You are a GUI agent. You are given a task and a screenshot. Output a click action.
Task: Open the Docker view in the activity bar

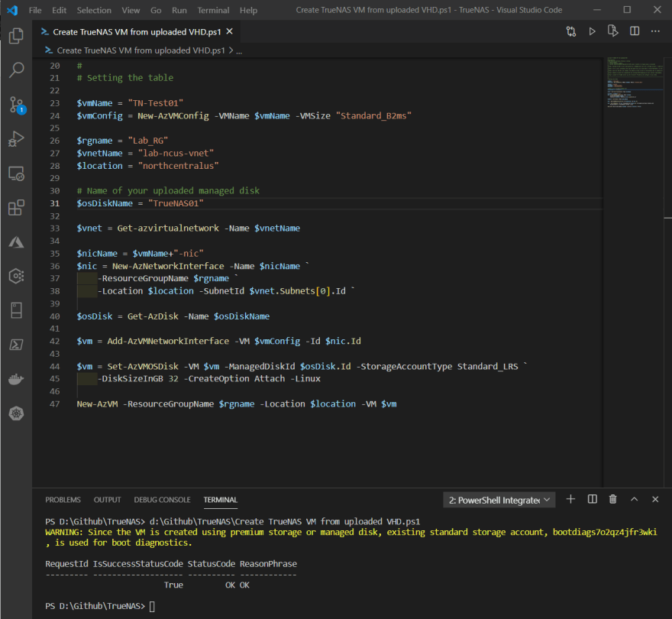click(x=16, y=379)
